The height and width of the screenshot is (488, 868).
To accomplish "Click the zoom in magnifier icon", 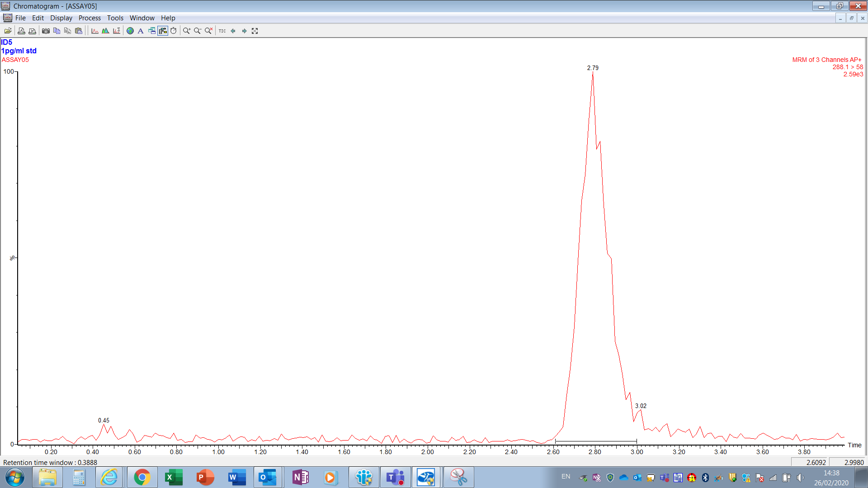I will pyautogui.click(x=186, y=31).
